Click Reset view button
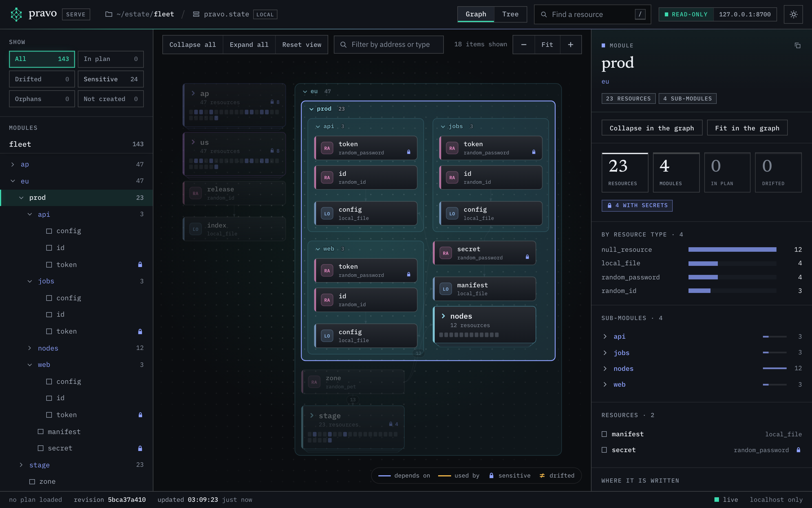 click(x=302, y=45)
